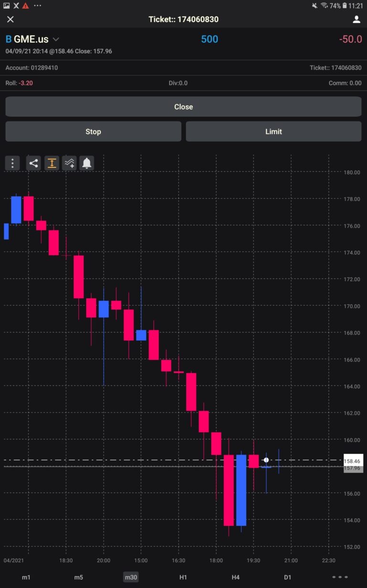This screenshot has height=588, width=367.
Task: Tap the Limit button
Action: click(273, 132)
